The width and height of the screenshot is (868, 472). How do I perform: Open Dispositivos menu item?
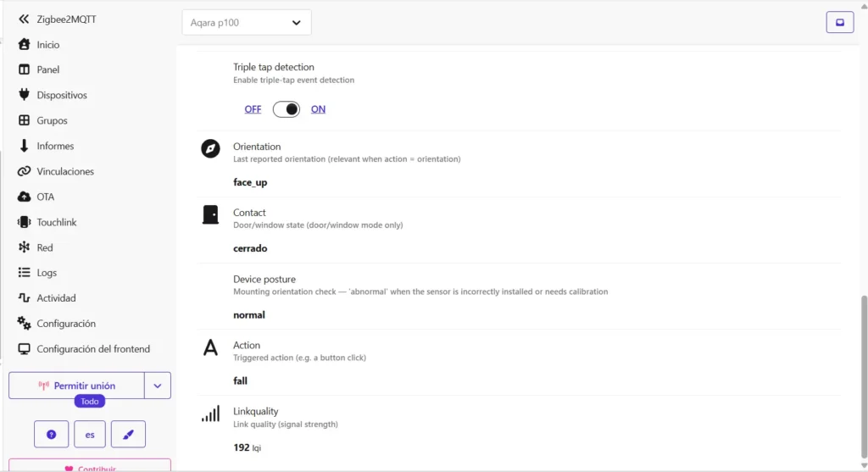62,95
